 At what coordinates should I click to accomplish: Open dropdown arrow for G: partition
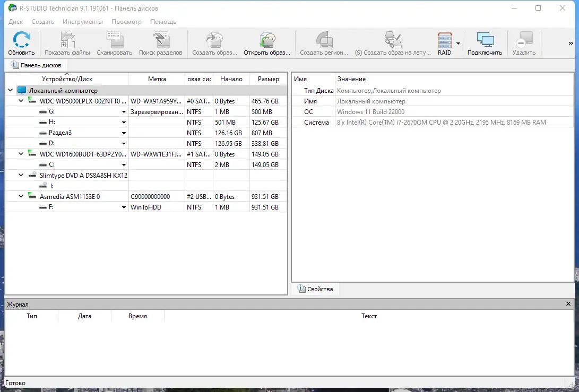click(124, 112)
